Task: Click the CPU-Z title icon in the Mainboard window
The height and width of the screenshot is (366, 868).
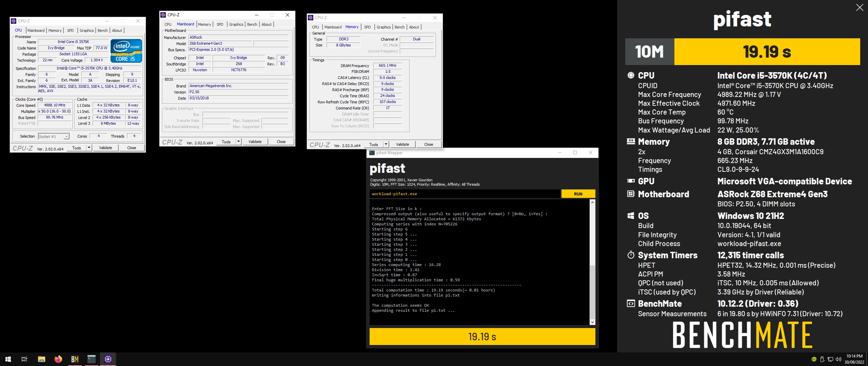Action: 163,15
